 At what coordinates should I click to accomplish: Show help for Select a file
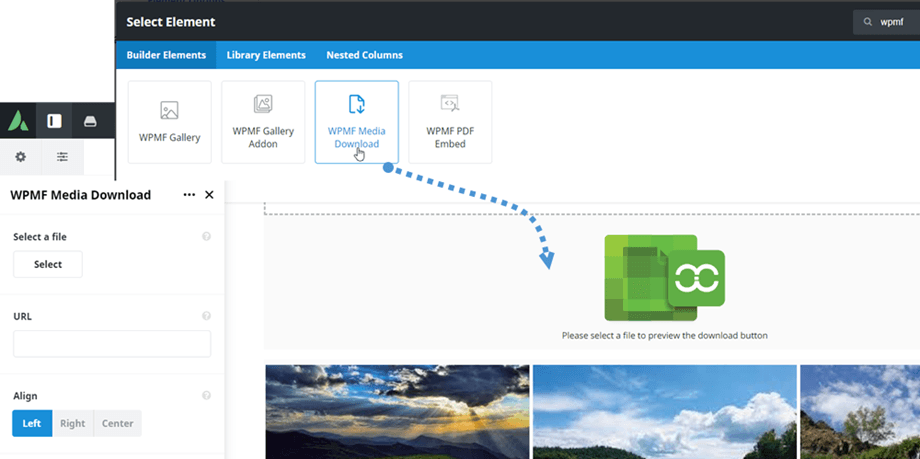206,237
